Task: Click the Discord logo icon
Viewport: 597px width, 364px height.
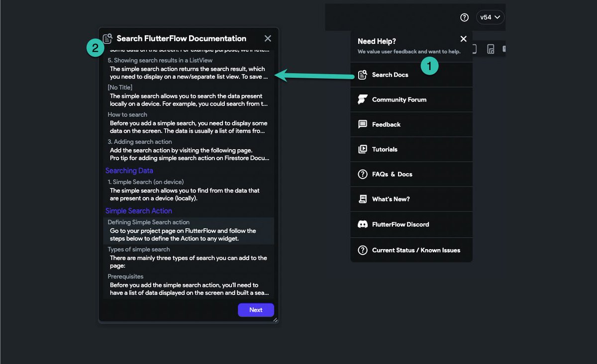Action: click(363, 224)
